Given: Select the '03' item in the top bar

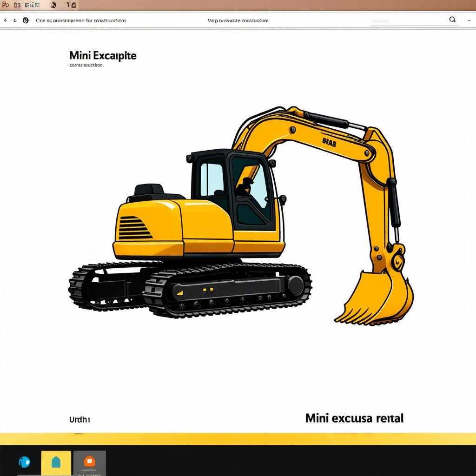Looking at the screenshot, I should (x=17, y=5).
